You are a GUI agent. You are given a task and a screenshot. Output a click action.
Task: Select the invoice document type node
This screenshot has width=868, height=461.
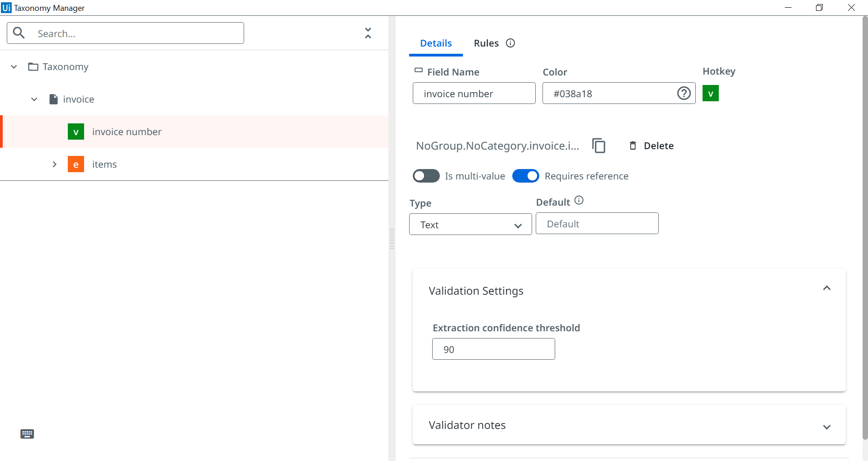pos(78,99)
